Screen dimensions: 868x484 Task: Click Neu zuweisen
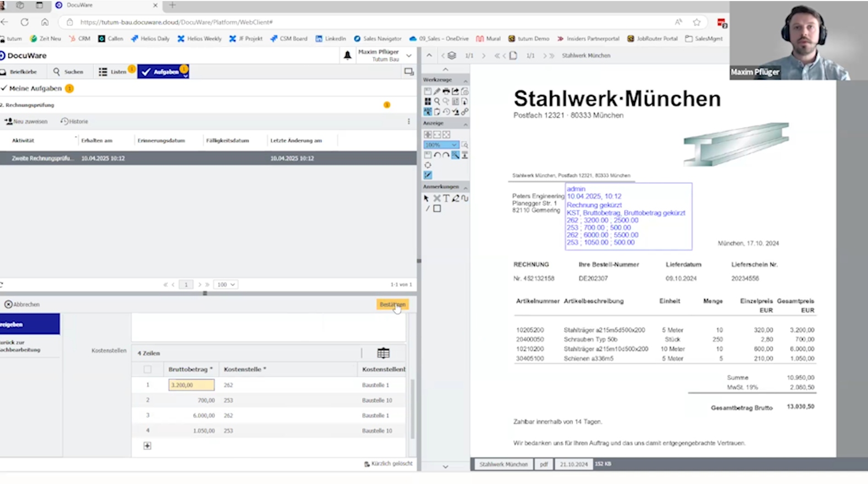26,121
